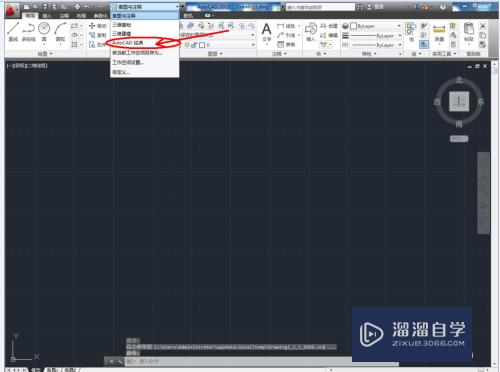Viewport: 500px width, 372px height.
Task: Click the ViewCube east (东) direction
Action: click(481, 102)
